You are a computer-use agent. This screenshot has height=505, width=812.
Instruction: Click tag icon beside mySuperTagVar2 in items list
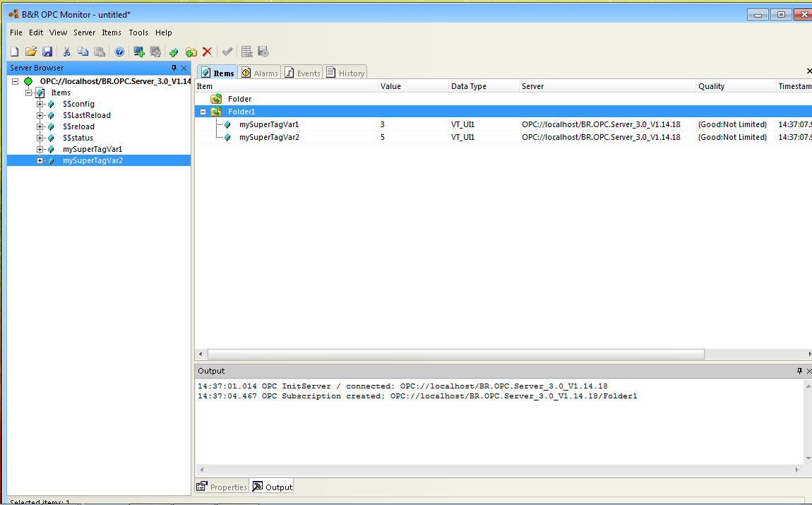(227, 137)
